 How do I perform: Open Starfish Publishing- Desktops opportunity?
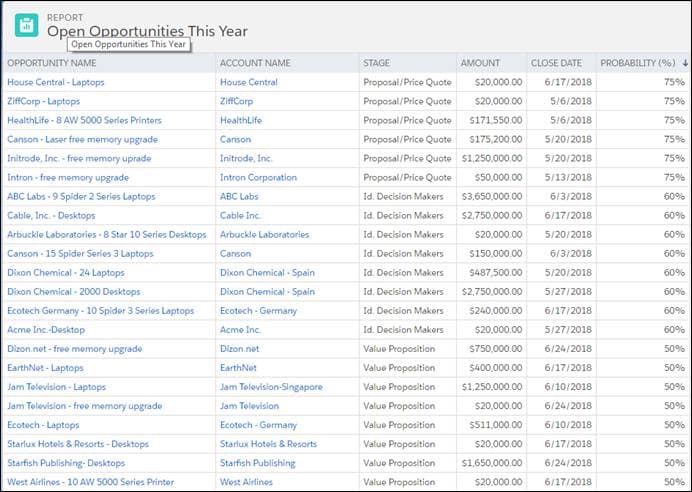pyautogui.click(x=66, y=463)
